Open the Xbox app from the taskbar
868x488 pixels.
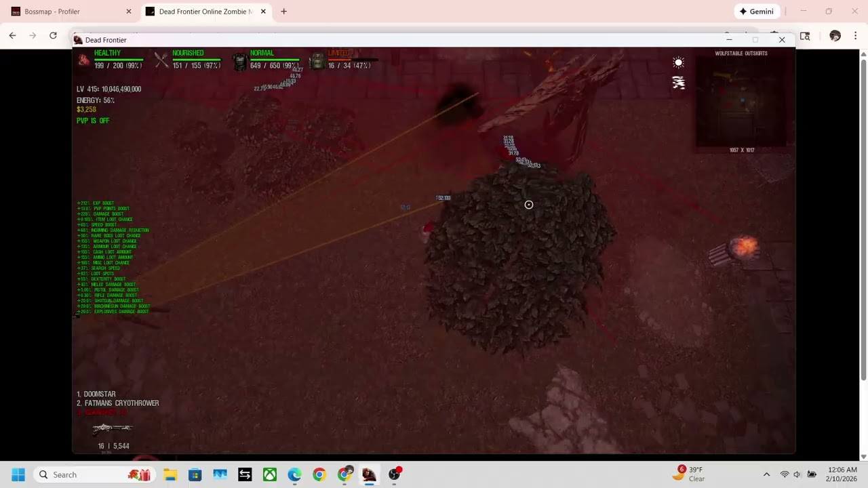[270, 474]
